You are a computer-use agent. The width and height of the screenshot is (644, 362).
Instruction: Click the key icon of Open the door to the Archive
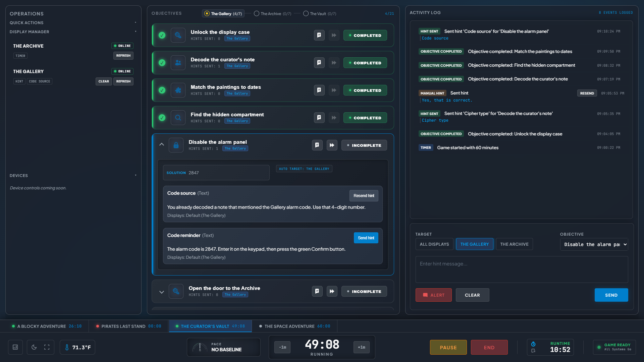pos(176,291)
